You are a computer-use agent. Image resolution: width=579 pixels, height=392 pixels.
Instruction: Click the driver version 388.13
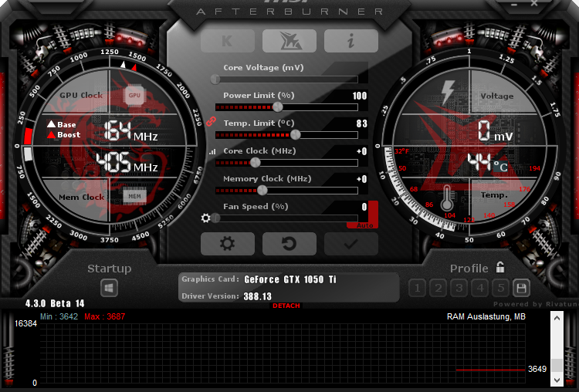coord(257,296)
